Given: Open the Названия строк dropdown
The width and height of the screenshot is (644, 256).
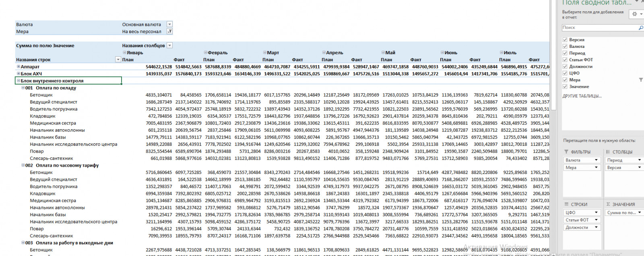Looking at the screenshot, I should click(118, 60).
